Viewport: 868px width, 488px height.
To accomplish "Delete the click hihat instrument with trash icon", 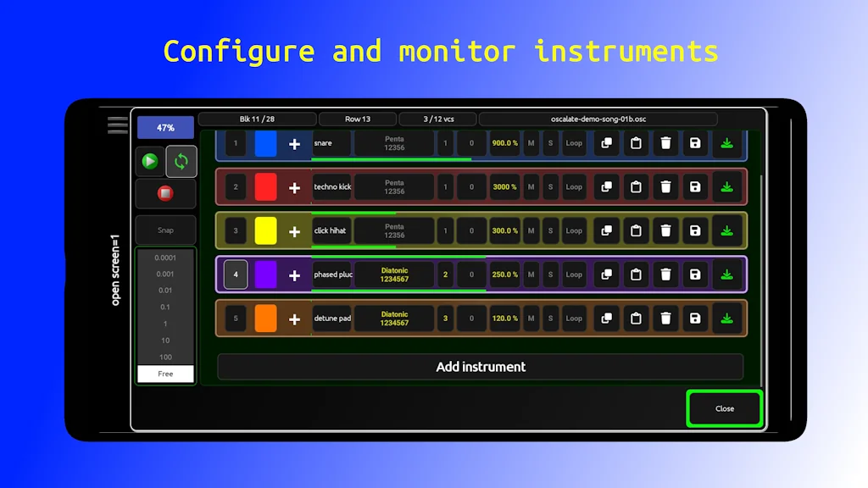I will point(665,230).
